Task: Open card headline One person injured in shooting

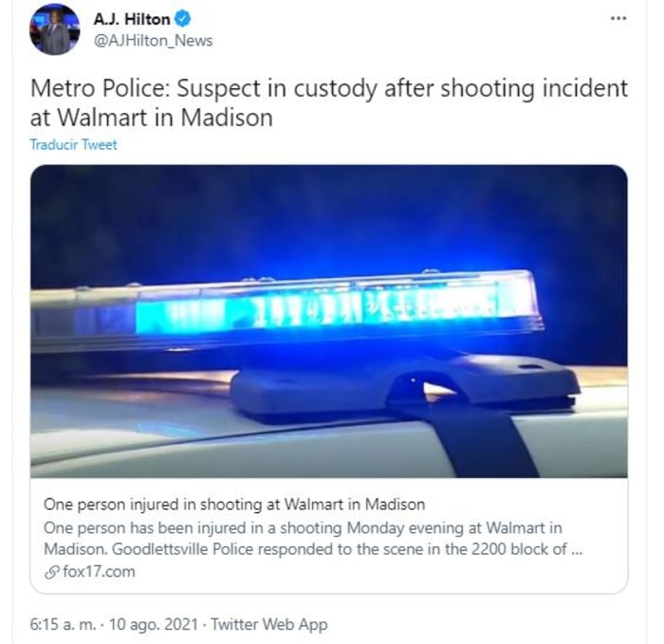Action: 234,505
